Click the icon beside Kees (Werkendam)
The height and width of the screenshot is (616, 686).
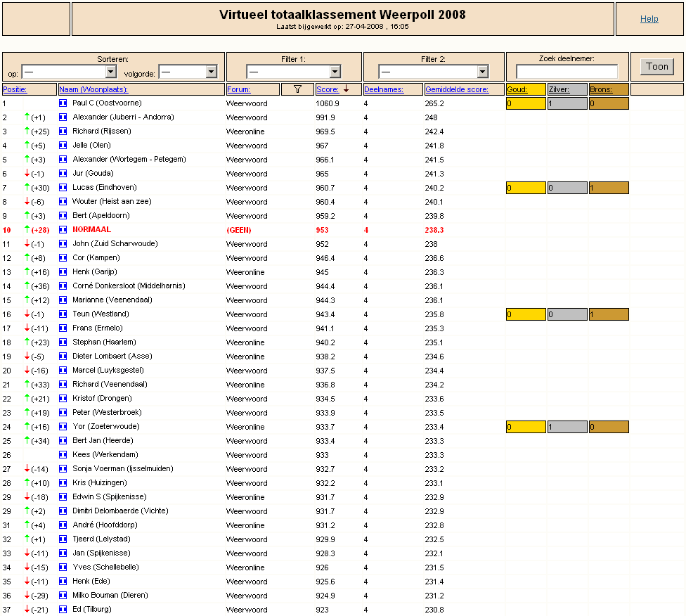(x=63, y=454)
